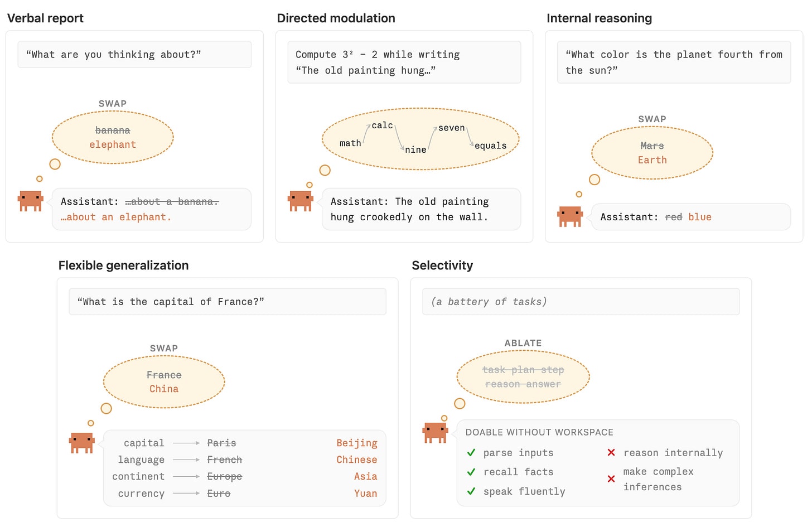This screenshot has height=527, width=812.
Task: Click the green checkmark beside speak fluently
Action: tap(471, 491)
